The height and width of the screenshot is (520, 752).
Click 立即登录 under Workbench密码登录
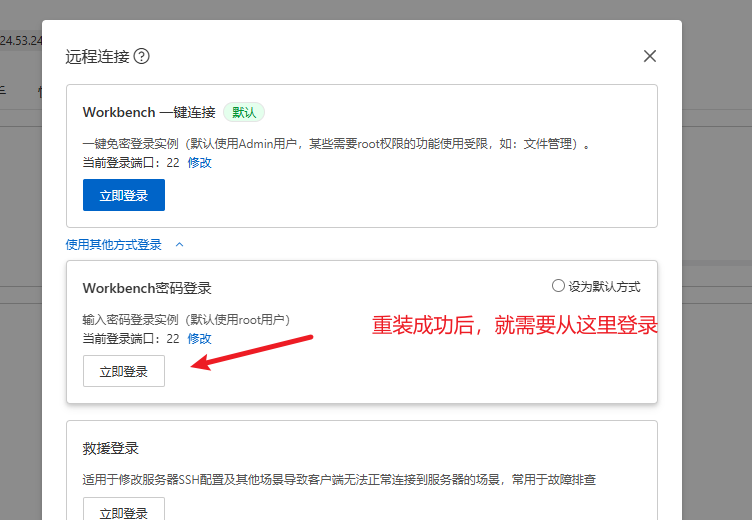click(x=124, y=371)
